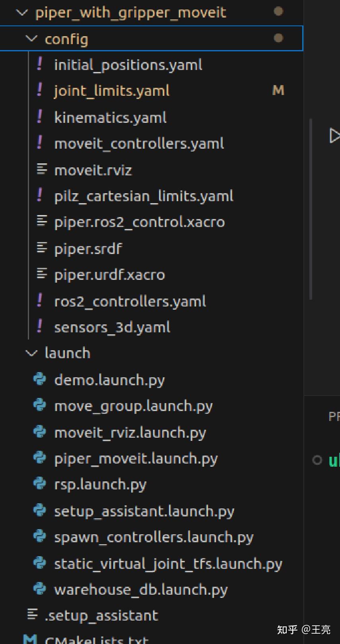The image size is (340, 644).
Task: Click the Python icon next to rsp.launch.py
Action: [x=39, y=484]
